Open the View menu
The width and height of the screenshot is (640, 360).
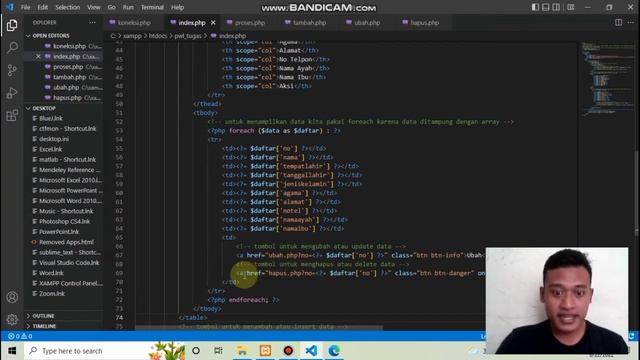93,7
